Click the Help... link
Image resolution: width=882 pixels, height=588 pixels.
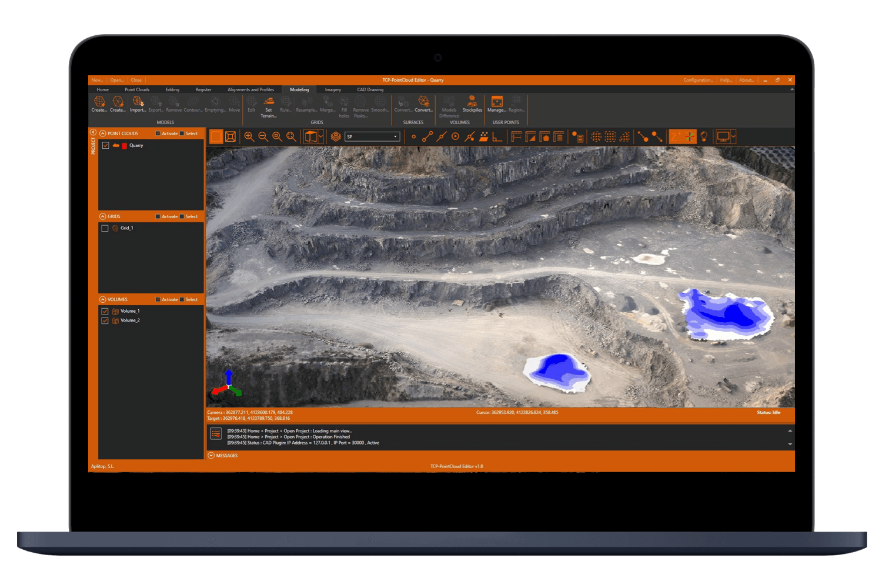click(x=726, y=80)
